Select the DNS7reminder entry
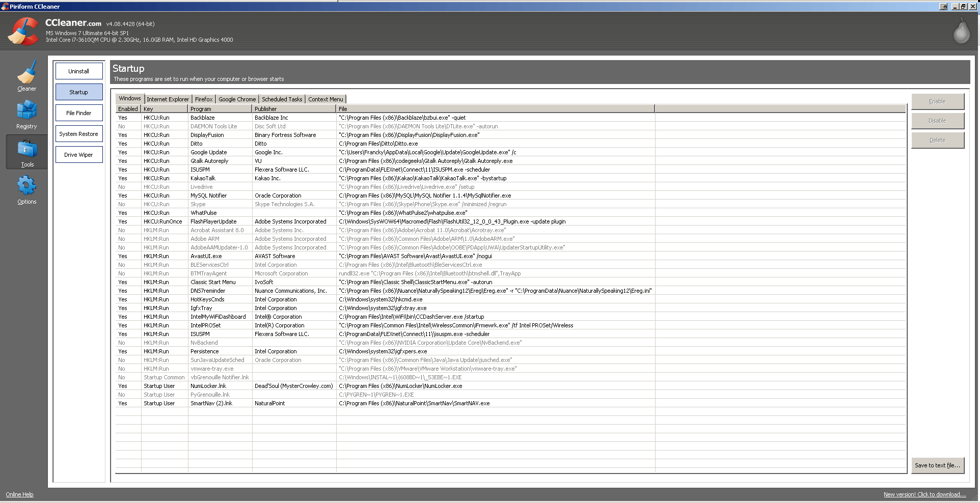Viewport: 980px width, 503px height. tap(510, 291)
